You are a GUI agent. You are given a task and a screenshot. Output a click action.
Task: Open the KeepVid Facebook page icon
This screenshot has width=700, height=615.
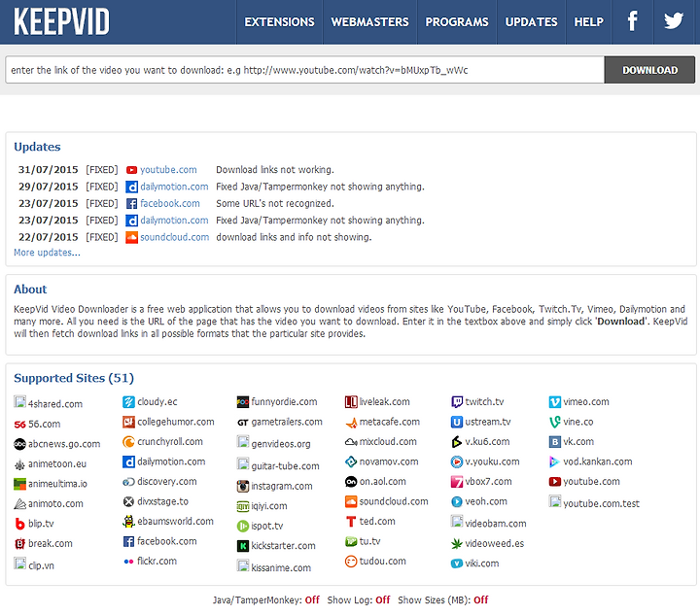(x=632, y=21)
